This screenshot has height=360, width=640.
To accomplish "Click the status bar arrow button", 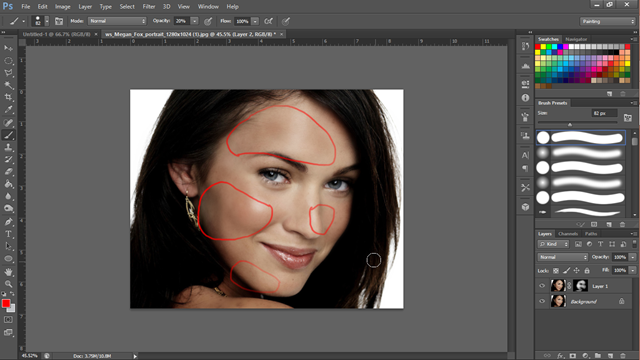I will [135, 356].
